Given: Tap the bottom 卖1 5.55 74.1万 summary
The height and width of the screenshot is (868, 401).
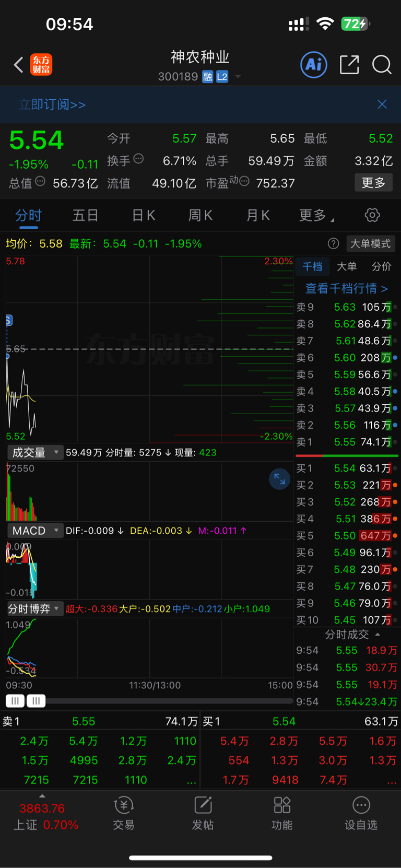Looking at the screenshot, I should [x=100, y=721].
